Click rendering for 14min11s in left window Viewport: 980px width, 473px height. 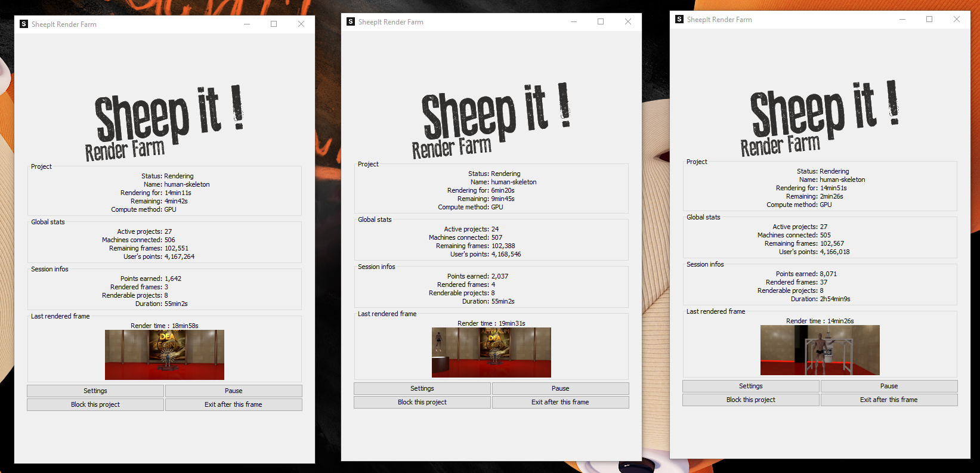[178, 193]
